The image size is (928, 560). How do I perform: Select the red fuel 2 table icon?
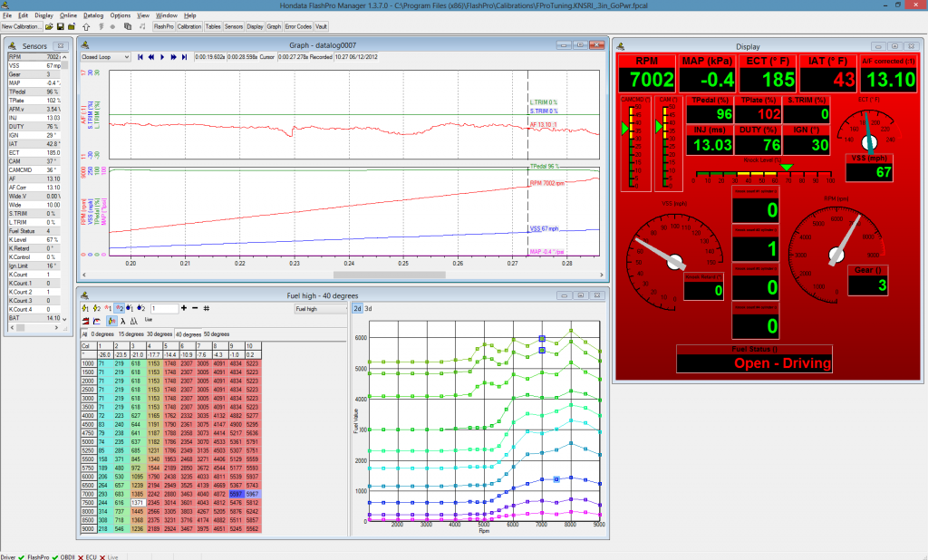119,308
